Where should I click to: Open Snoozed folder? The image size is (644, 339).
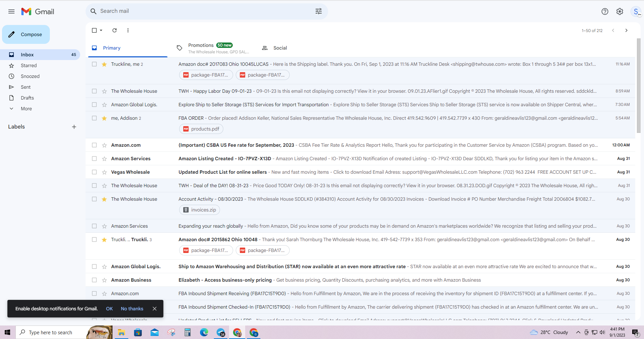[x=40, y=76]
